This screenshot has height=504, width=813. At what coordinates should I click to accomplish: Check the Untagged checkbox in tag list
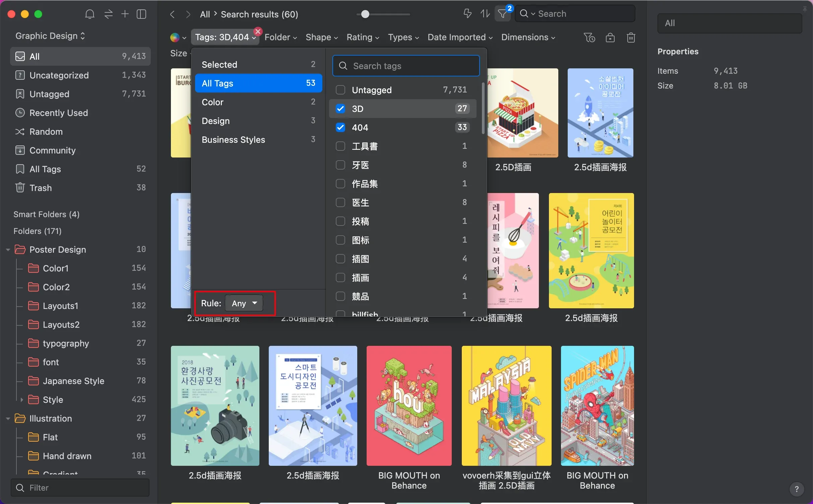[x=340, y=90]
